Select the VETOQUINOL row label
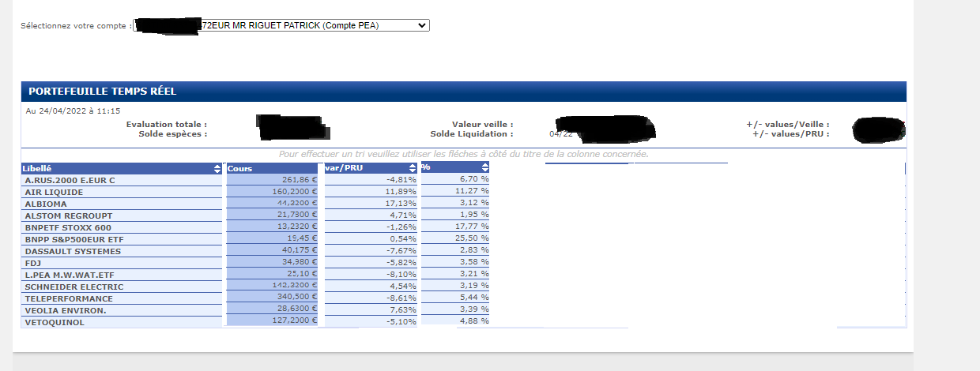The height and width of the screenshot is (371, 980). [x=53, y=322]
